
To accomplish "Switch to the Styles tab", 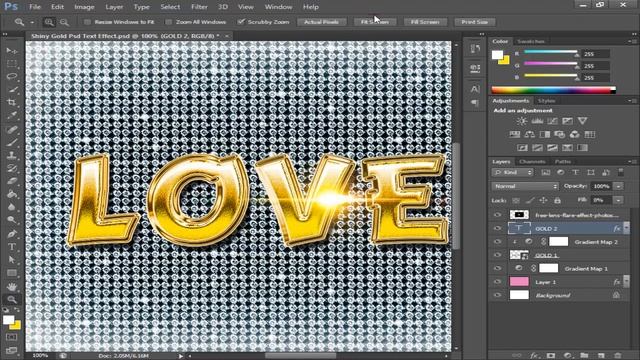I will point(547,101).
